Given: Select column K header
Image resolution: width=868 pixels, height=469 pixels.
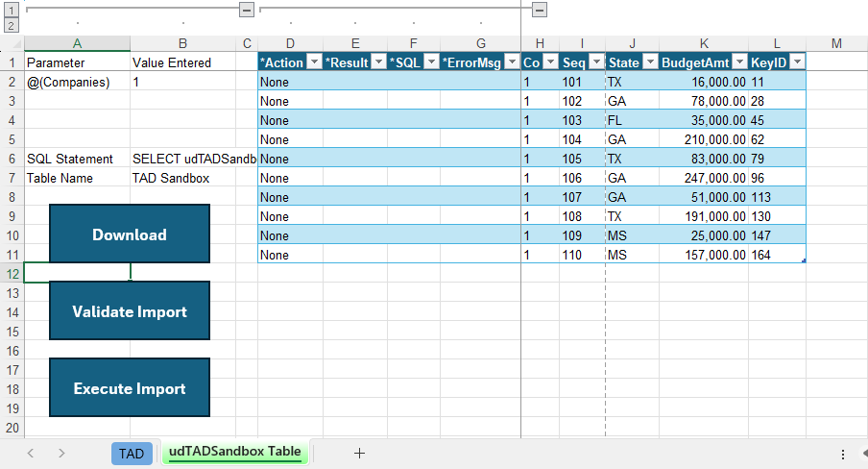Looking at the screenshot, I should [x=704, y=43].
